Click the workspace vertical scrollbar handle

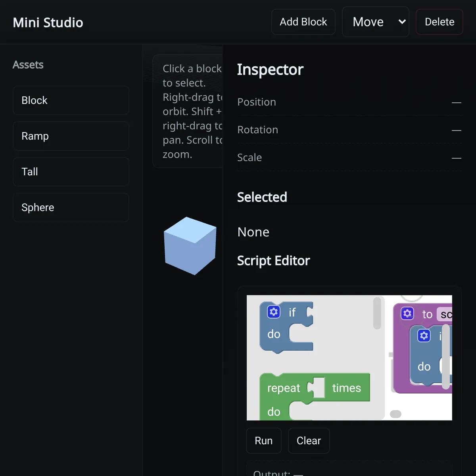[446, 357]
